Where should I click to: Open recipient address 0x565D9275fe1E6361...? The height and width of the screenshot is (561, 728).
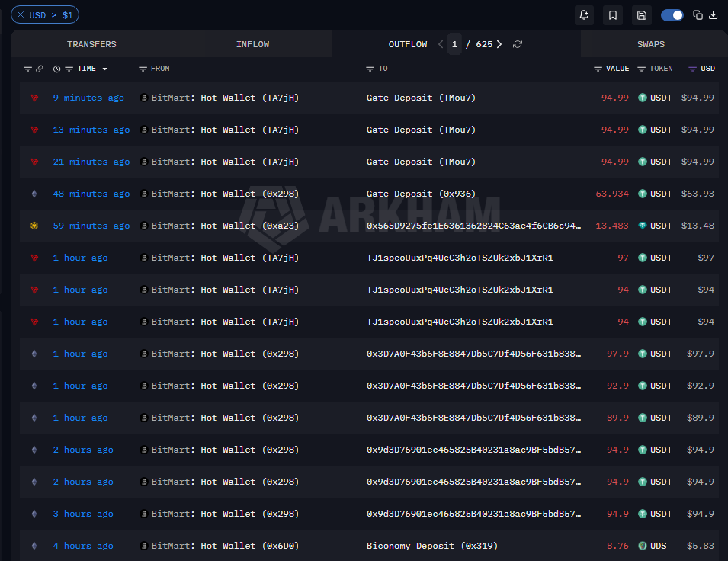click(473, 226)
